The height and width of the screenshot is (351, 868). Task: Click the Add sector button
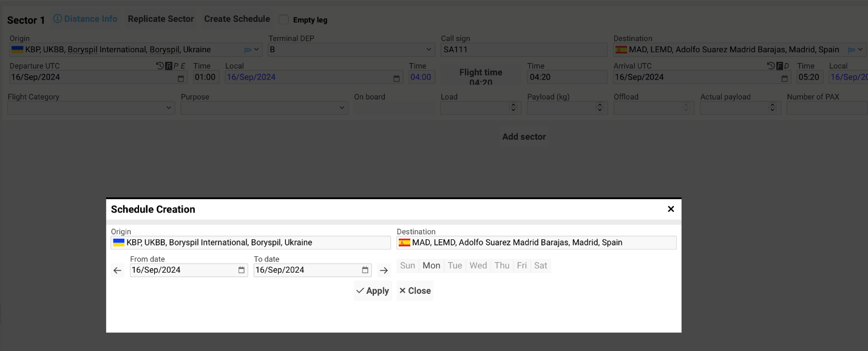523,137
